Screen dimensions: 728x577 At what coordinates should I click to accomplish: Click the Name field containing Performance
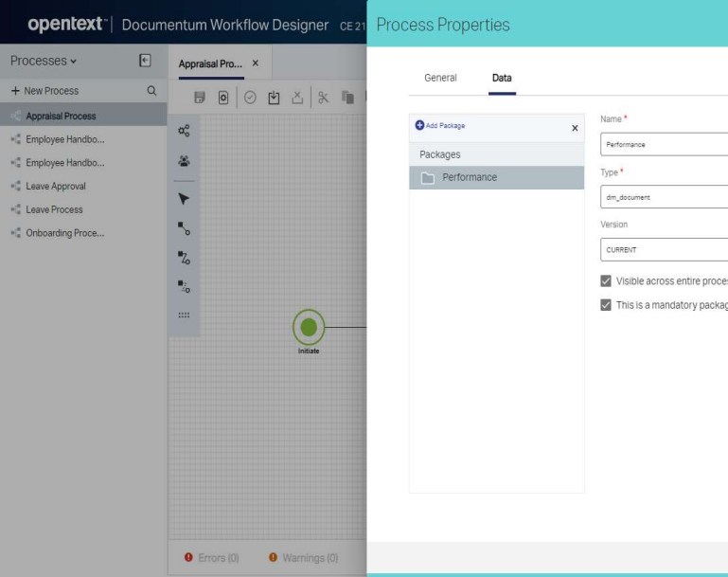click(x=663, y=145)
